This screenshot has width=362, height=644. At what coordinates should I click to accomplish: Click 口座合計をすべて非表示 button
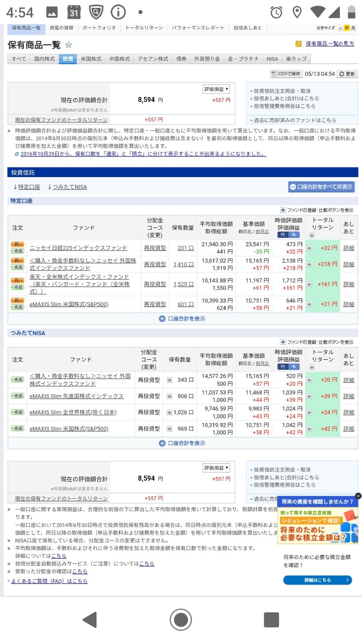pyautogui.click(x=321, y=187)
